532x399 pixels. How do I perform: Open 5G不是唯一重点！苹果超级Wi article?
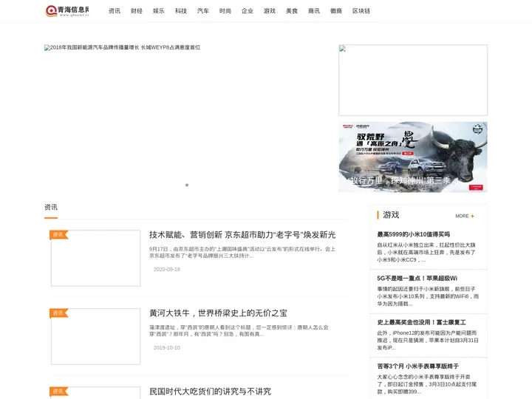point(417,279)
